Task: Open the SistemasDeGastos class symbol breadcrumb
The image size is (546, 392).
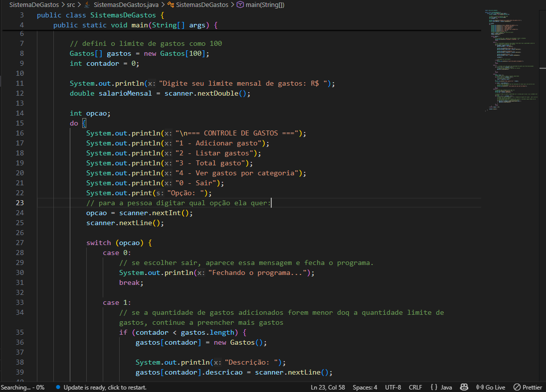Action: coord(202,4)
